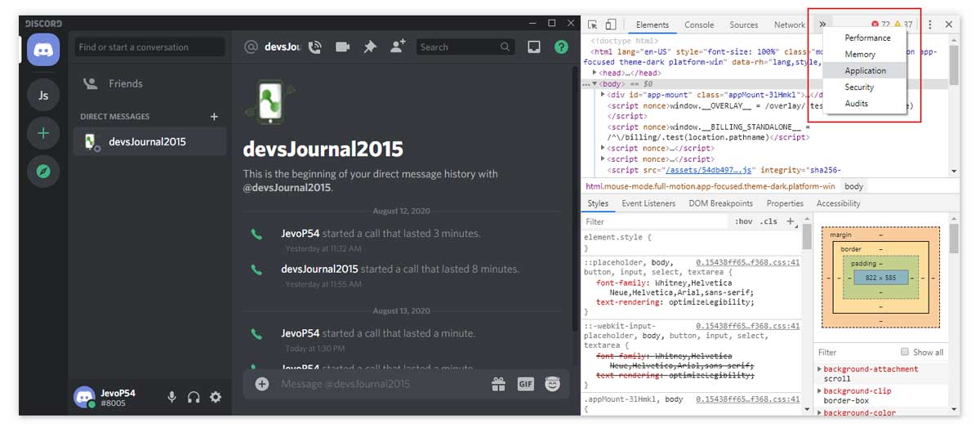Screen dimensions: 980x437
Task: Mute microphone icon
Action: point(171,397)
